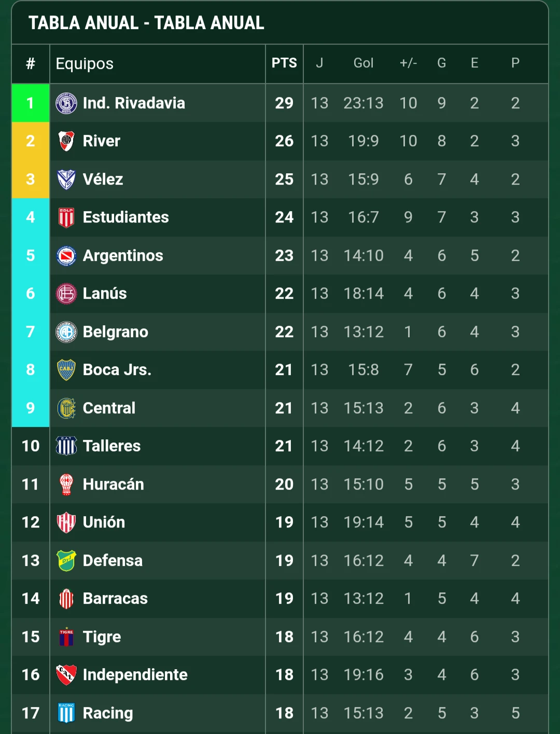
Task: Click the green position marker for Rivadavia
Action: coord(30,103)
